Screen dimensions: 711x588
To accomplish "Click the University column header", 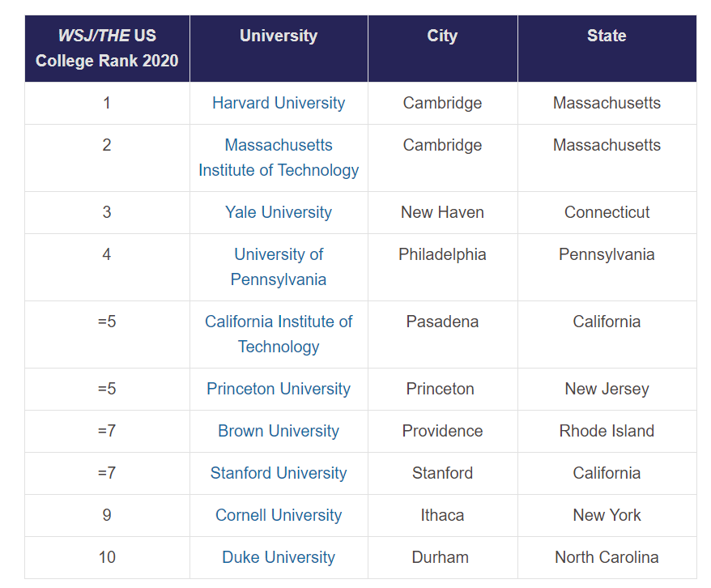I will pyautogui.click(x=278, y=36).
